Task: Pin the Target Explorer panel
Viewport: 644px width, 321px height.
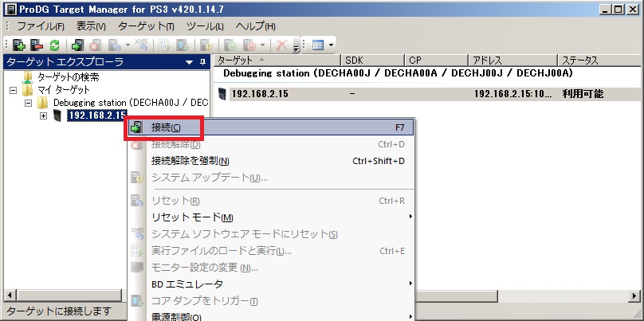Action: (202, 62)
